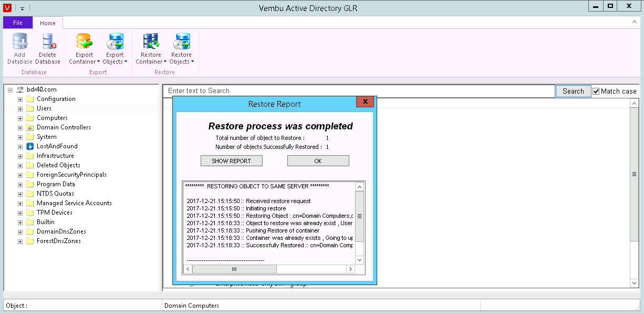Click the Computers folder icon
Viewport: 644px width, 313px height.
pos(30,118)
